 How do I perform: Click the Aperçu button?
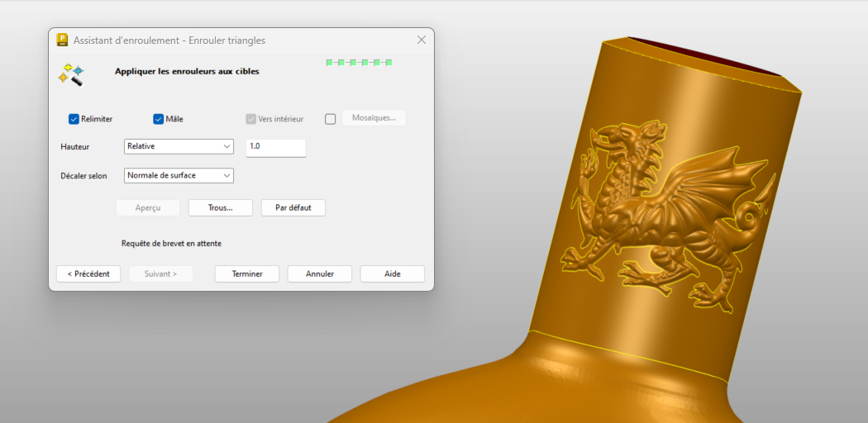tap(148, 208)
